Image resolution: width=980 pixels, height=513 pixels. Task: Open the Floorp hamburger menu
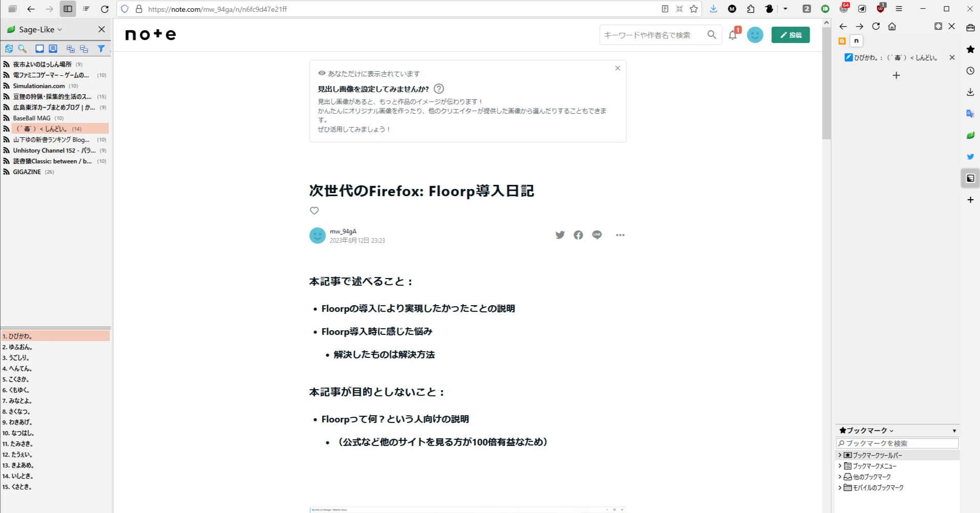899,9
